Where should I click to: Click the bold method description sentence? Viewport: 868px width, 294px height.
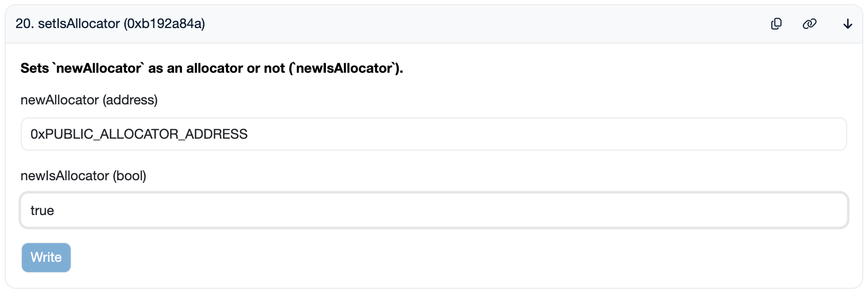(212, 68)
